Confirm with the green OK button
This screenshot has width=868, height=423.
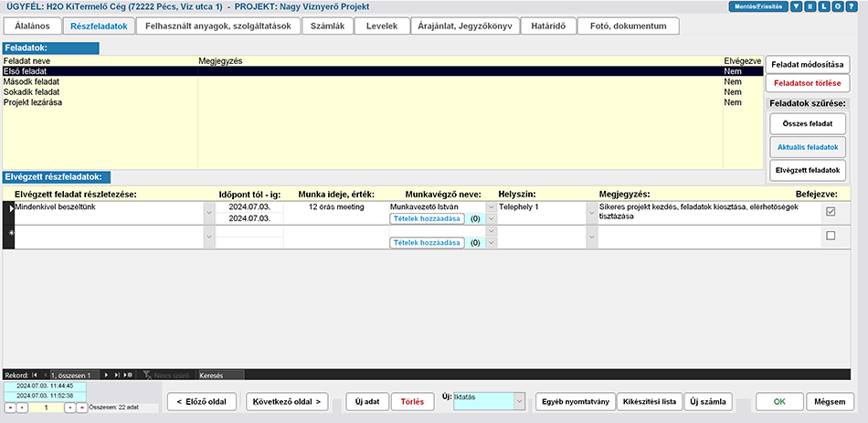point(779,401)
